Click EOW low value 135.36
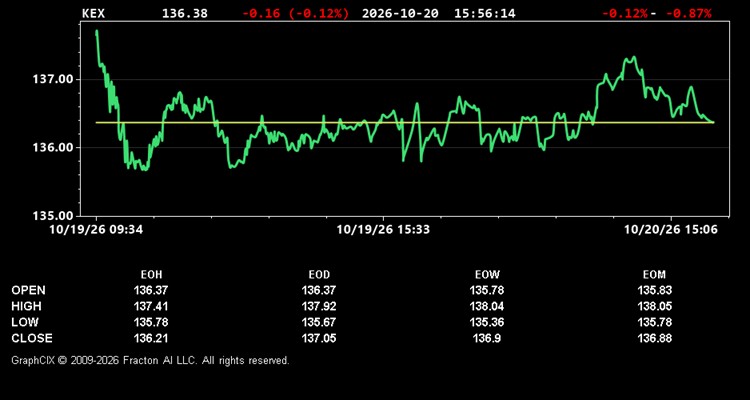Viewport: 750px width, 400px height. pyautogui.click(x=487, y=322)
